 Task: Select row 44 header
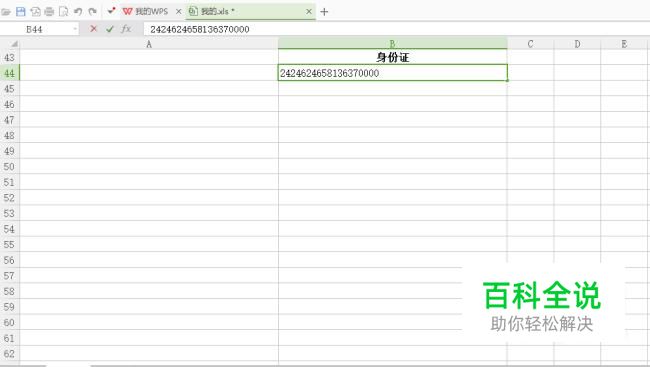[10, 73]
